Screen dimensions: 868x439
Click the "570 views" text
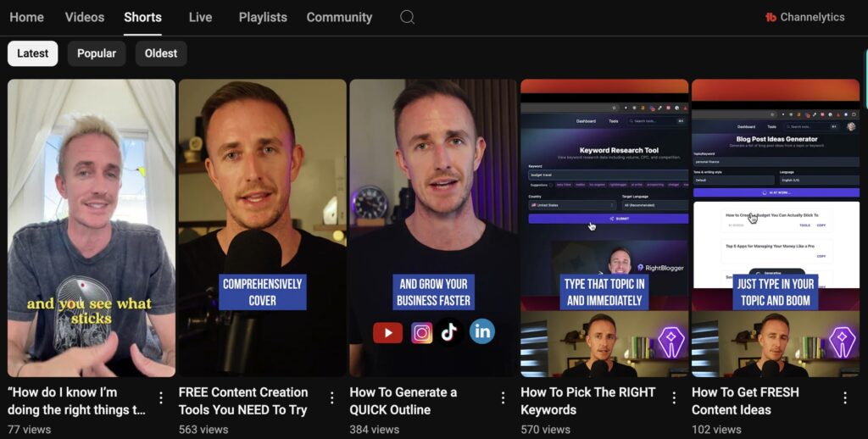pyautogui.click(x=545, y=430)
